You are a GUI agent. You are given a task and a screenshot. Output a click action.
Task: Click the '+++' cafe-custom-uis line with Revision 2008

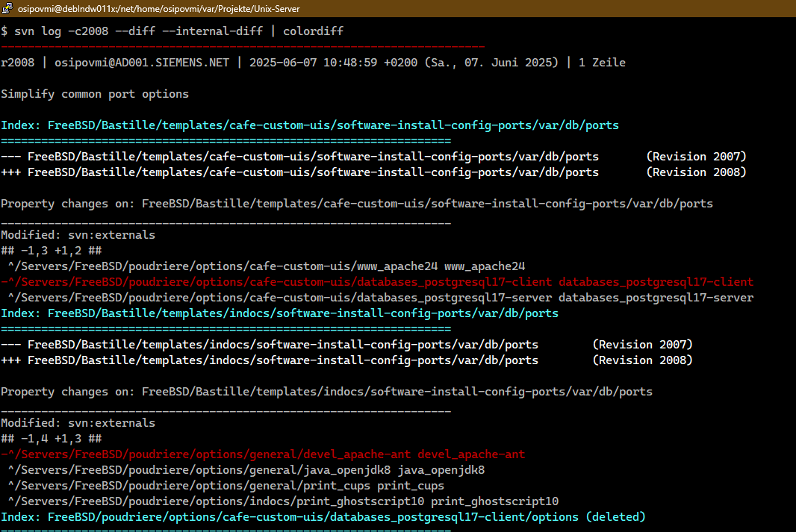[x=373, y=172]
